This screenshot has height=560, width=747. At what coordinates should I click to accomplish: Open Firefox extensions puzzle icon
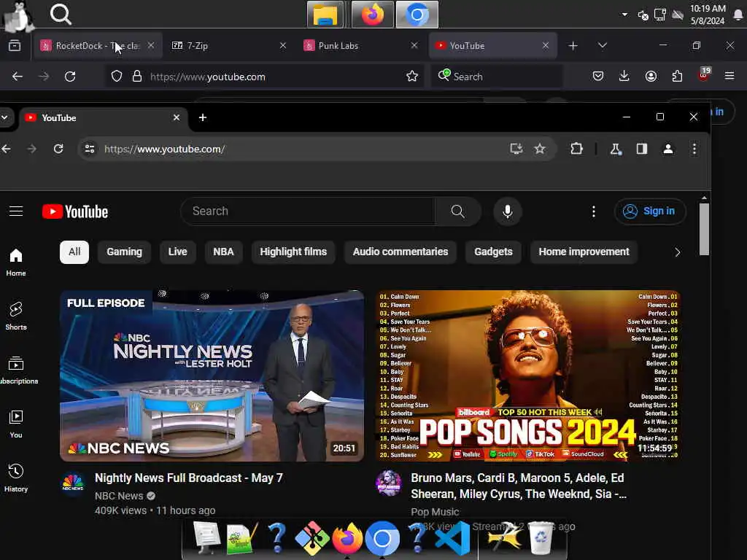(x=677, y=76)
